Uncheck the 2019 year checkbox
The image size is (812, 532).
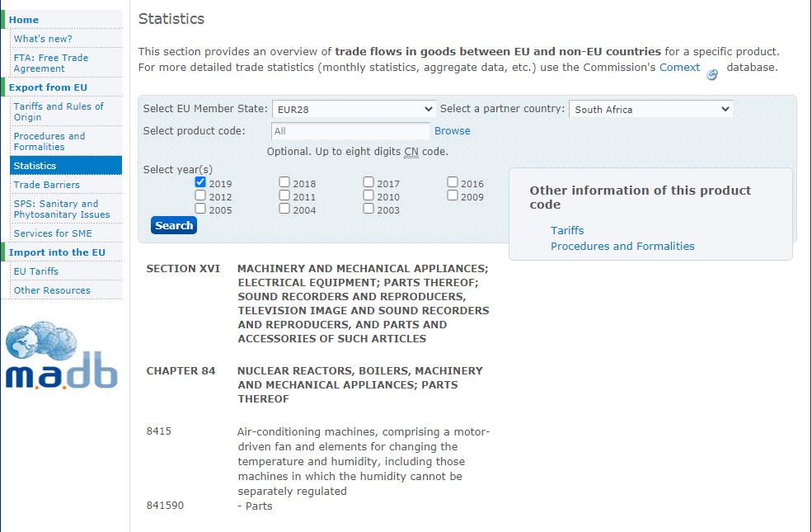coord(200,181)
